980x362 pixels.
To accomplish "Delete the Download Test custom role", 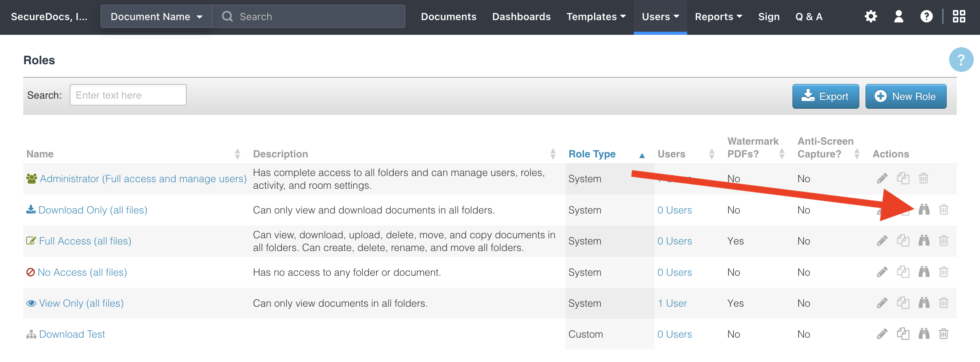I will pyautogui.click(x=944, y=334).
